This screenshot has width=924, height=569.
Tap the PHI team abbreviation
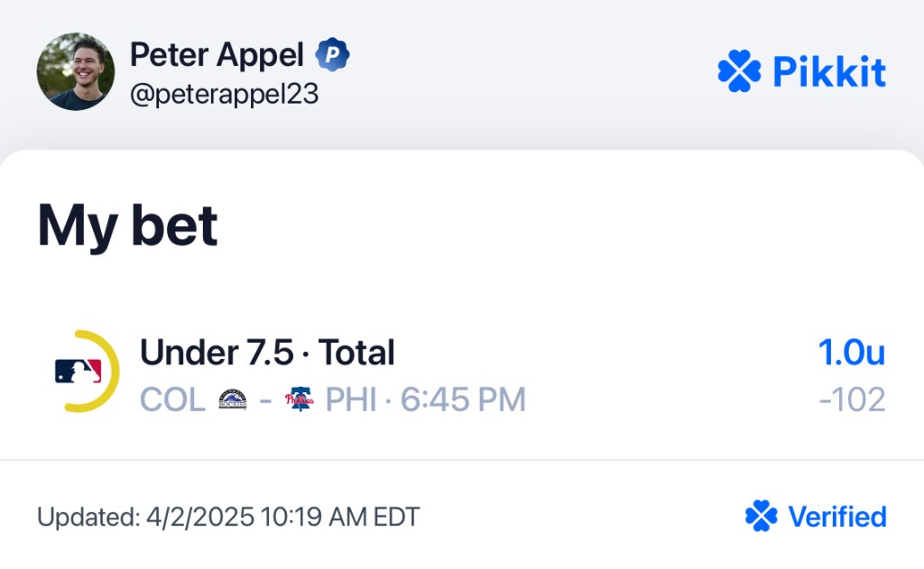point(351,400)
